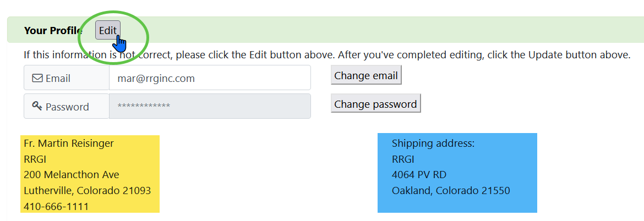Click the masked password field
Image resolution: width=644 pixels, height=221 pixels.
pyautogui.click(x=209, y=106)
